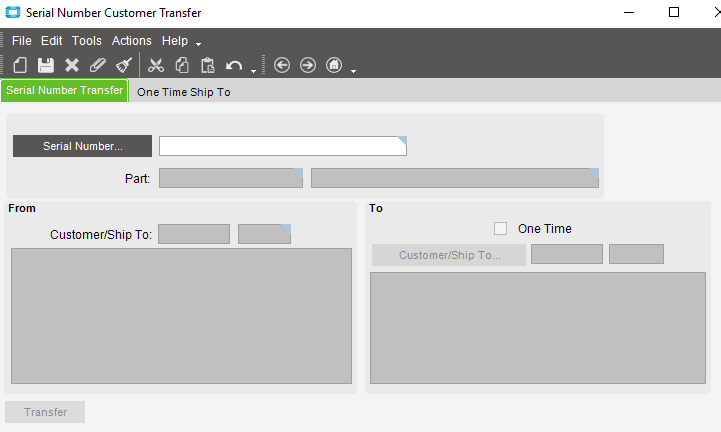
Task: Click the Back arrow navigation icon
Action: coord(282,65)
